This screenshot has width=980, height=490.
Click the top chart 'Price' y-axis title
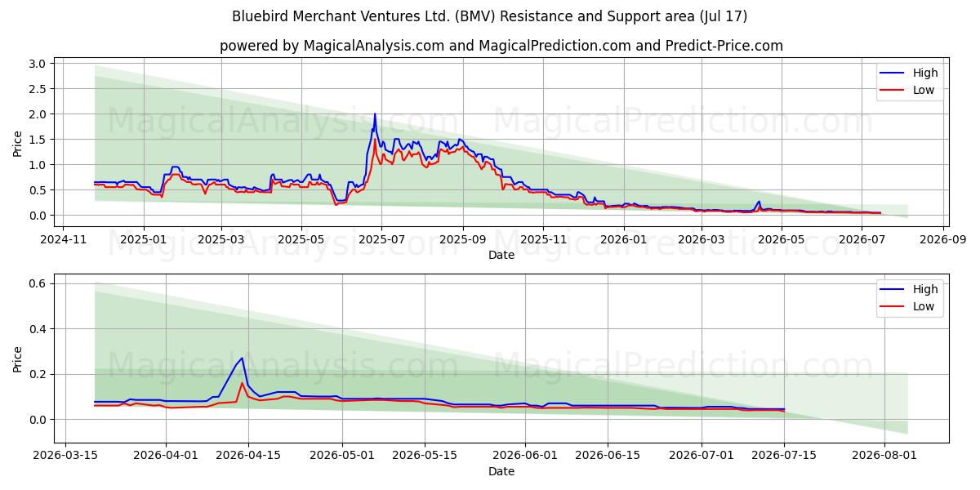click(x=17, y=141)
